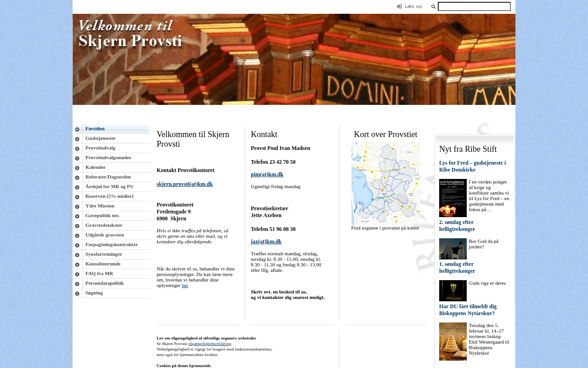Go to the Gudstjenester page
Screen dimensions: 588x368
pos(101,138)
